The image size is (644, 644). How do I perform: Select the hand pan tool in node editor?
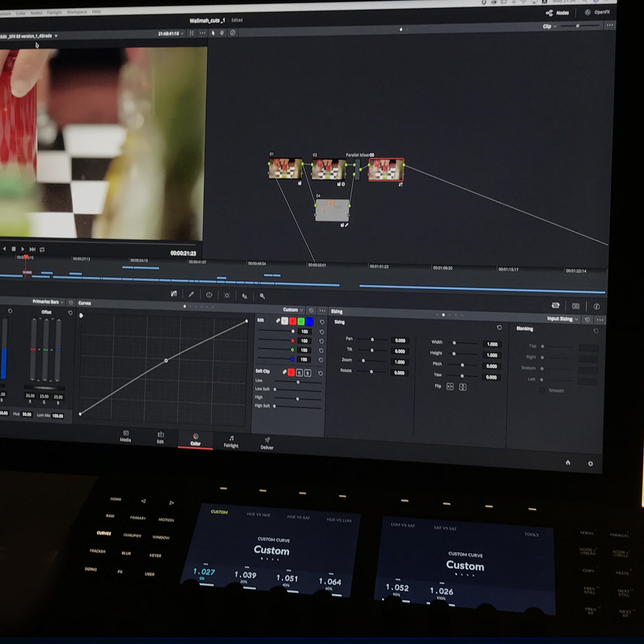tap(222, 33)
